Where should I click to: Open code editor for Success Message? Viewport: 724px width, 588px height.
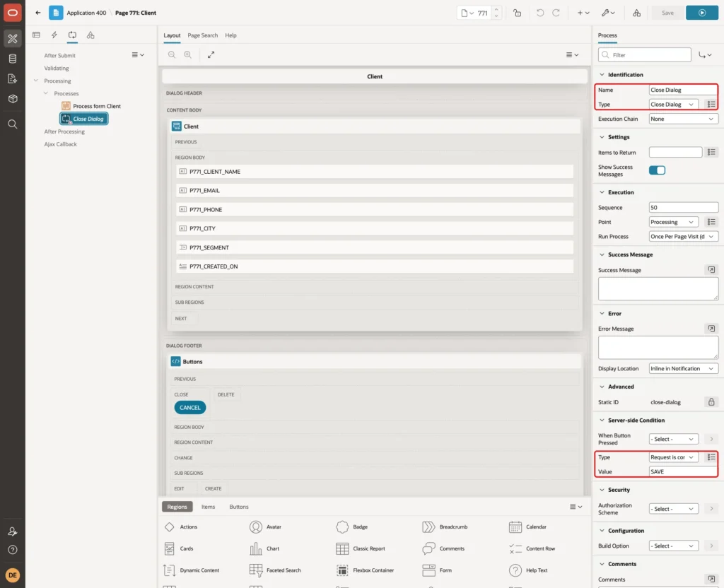711,269
